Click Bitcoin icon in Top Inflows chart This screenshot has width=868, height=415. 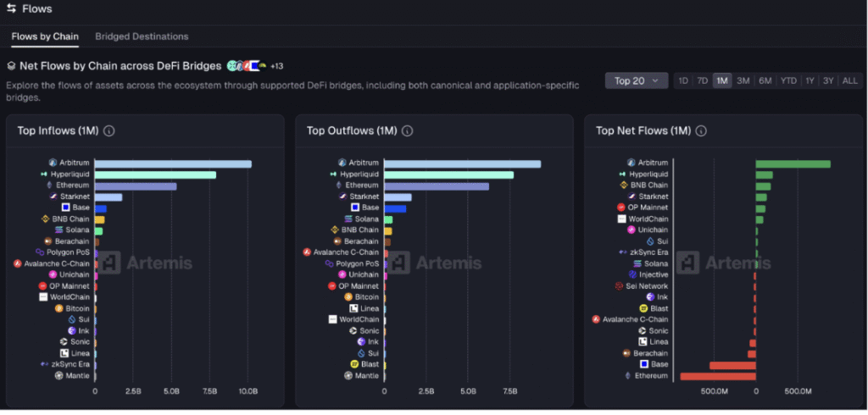(x=59, y=308)
